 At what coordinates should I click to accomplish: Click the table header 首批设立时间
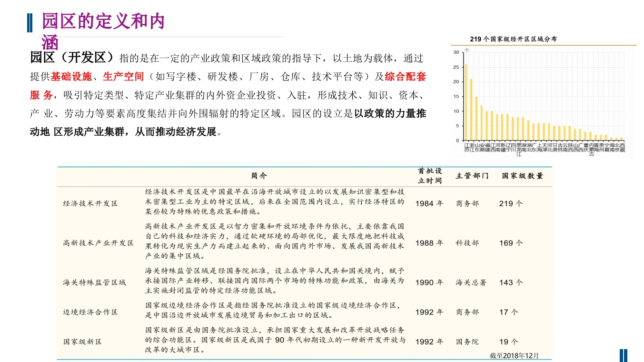pyautogui.click(x=430, y=176)
